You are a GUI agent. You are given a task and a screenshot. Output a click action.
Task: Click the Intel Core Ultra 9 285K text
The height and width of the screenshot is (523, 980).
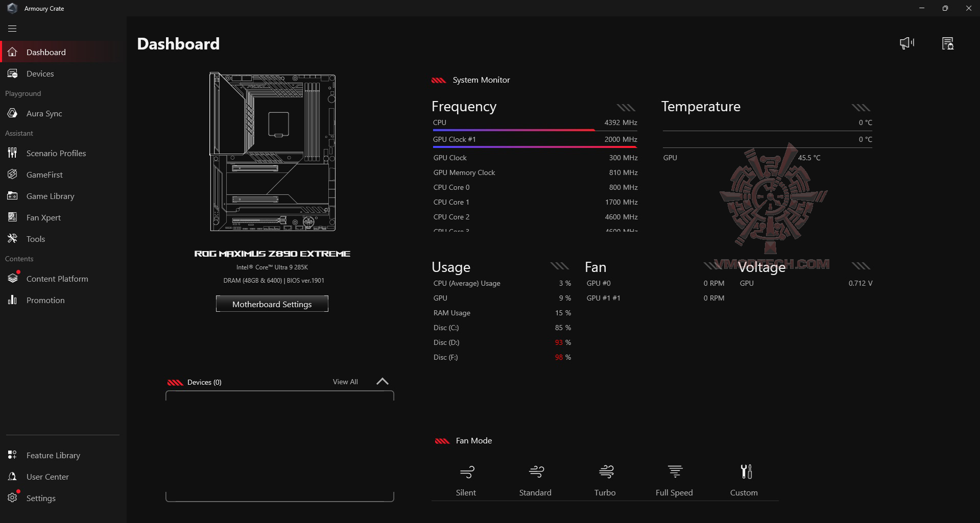272,267
